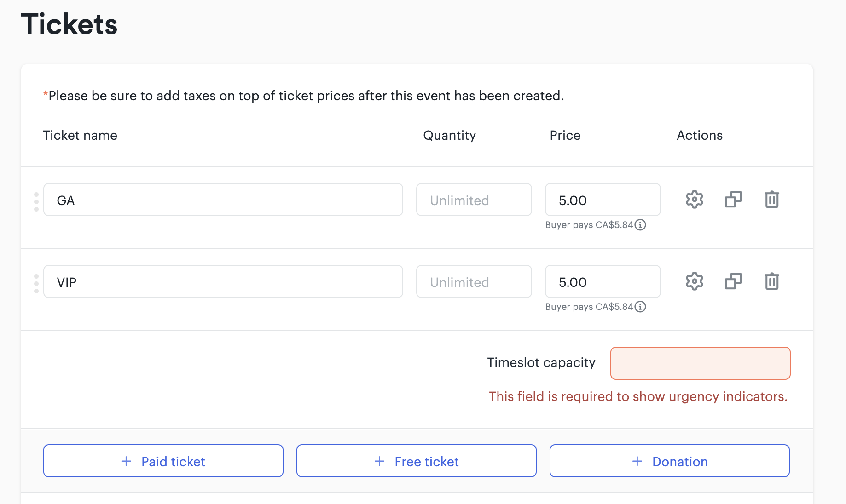This screenshot has height=504, width=846.
Task: Grab the drag handle of VIP row
Action: (x=36, y=283)
